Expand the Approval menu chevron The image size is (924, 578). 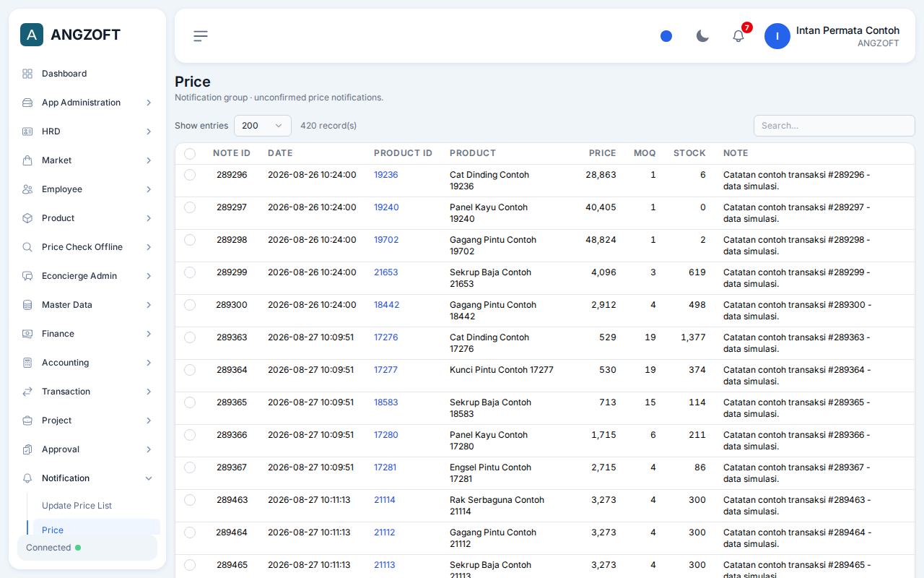[x=149, y=449]
